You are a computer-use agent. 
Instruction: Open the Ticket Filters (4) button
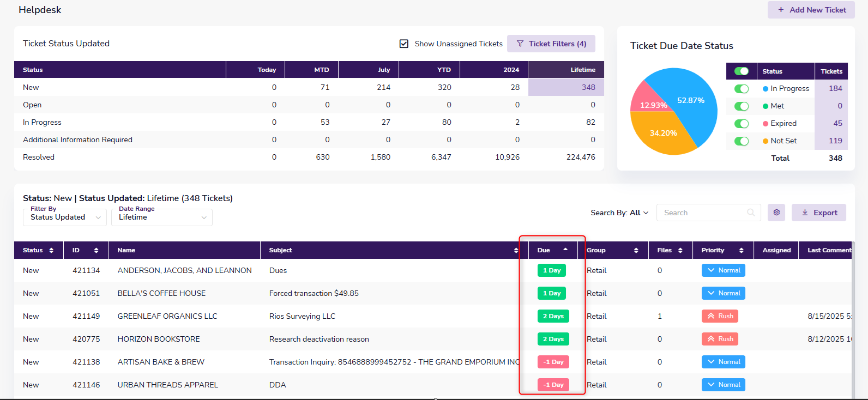[x=551, y=44]
